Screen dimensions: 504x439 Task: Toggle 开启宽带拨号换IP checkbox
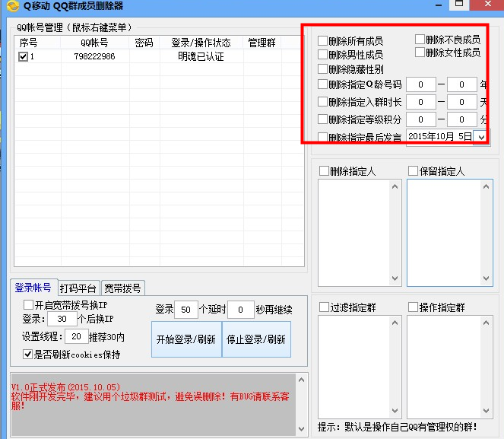[28, 304]
